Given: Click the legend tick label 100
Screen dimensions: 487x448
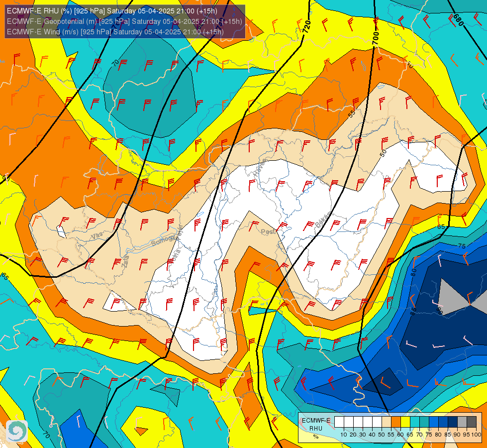Looking at the screenshot, I should click(477, 435).
